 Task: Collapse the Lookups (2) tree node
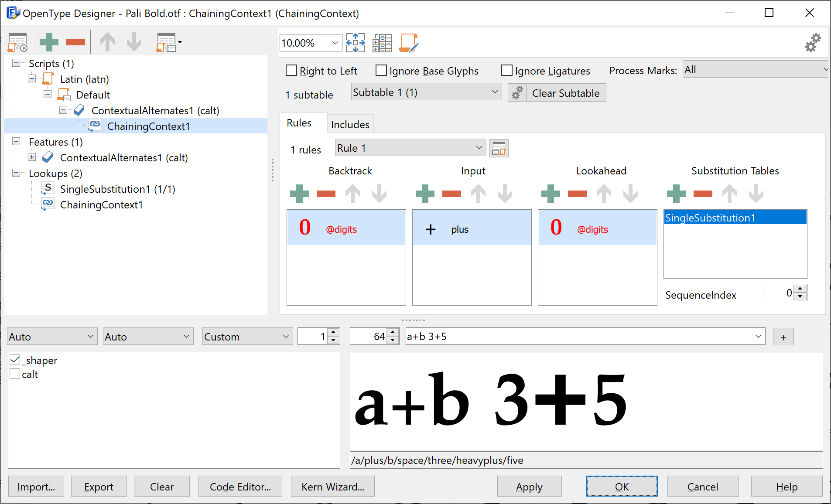click(16, 173)
